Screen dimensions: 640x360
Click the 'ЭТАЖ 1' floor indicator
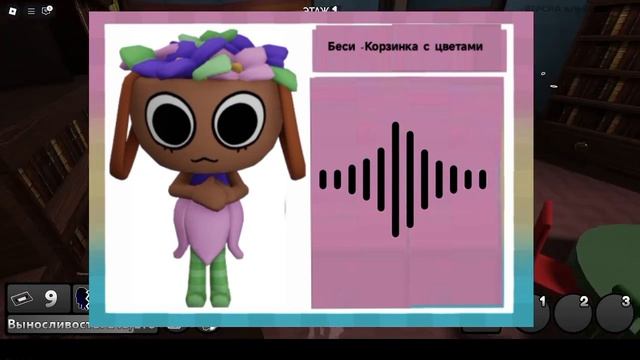320,9
